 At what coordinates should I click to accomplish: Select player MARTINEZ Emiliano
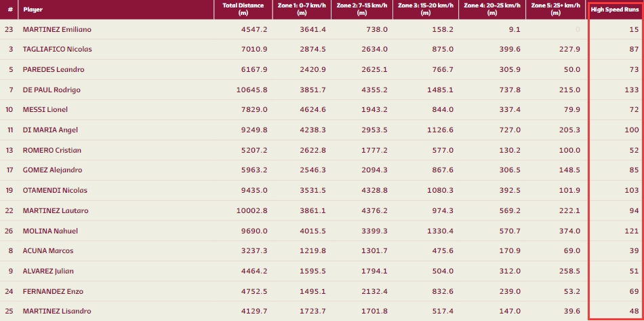point(57,30)
